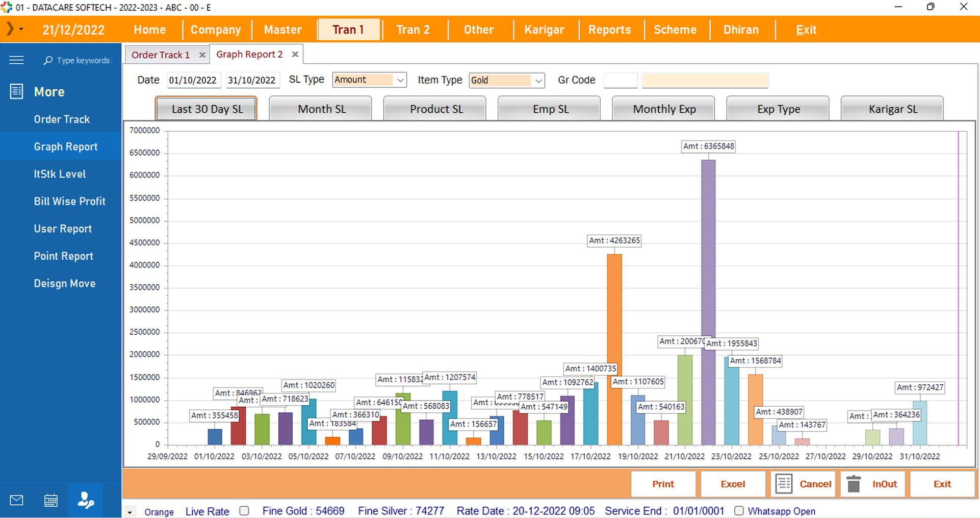
Task: Click the Month SL button
Action: click(x=322, y=109)
